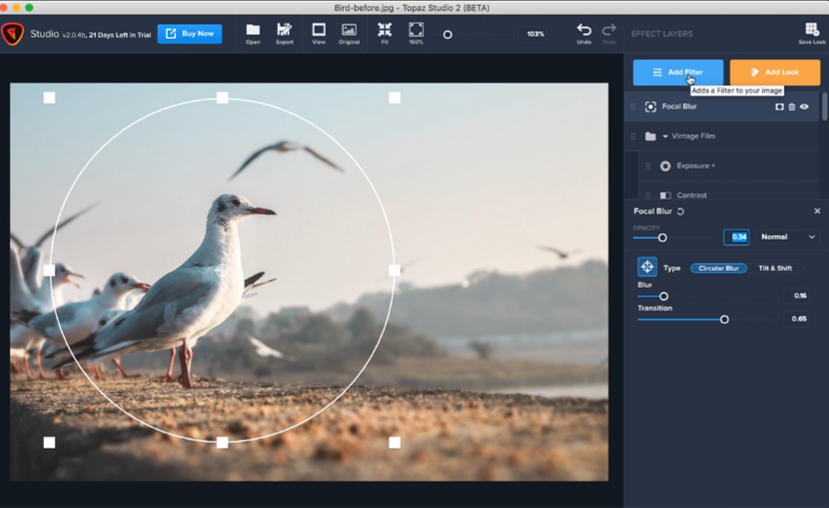Delete the Focal Blur layer with trash icon

tap(792, 107)
